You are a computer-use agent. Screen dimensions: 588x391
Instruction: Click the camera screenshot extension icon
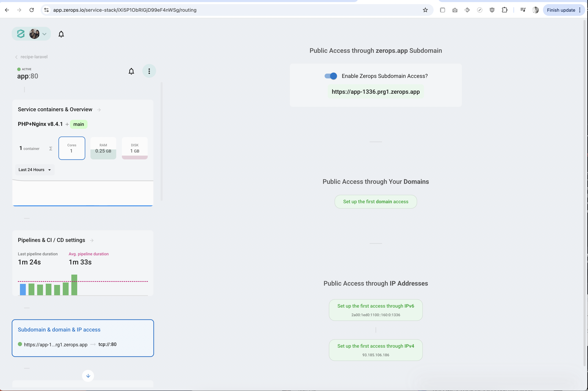click(x=455, y=10)
